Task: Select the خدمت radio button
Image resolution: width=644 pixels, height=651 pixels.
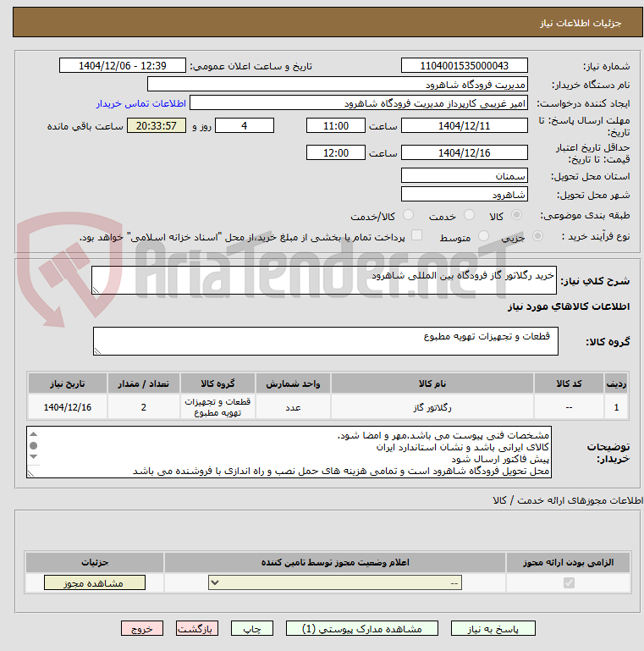Action: 470,215
